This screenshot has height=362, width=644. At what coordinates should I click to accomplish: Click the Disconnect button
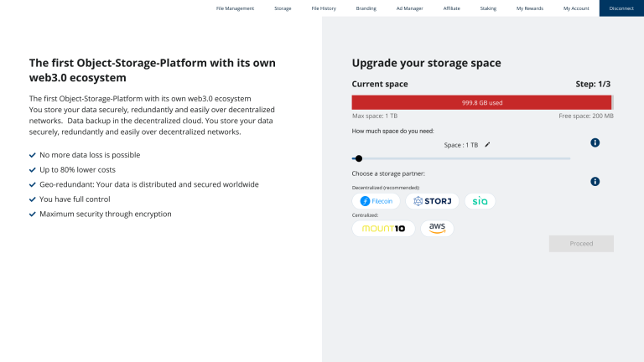pos(621,8)
